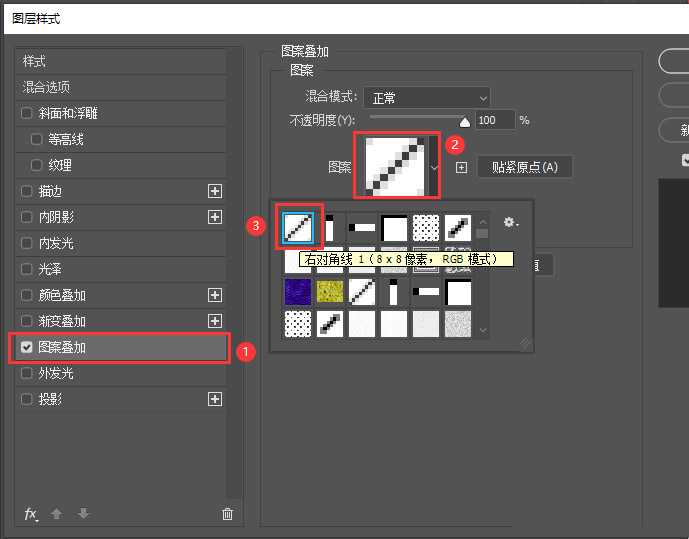Uncheck the 图案叠加 checkbox

tap(27, 348)
